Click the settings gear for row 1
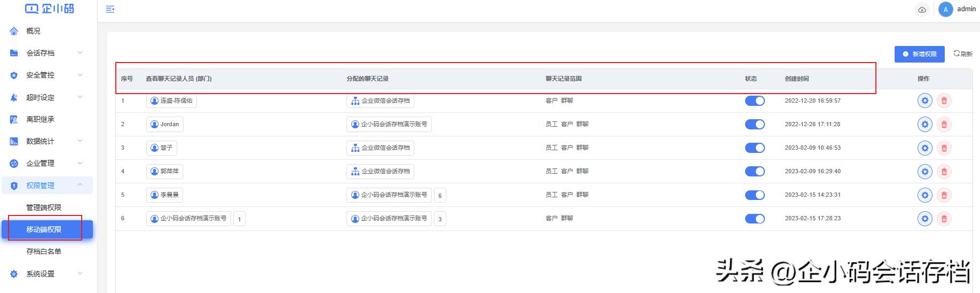Viewport: 980px width, 293px height. coord(924,101)
